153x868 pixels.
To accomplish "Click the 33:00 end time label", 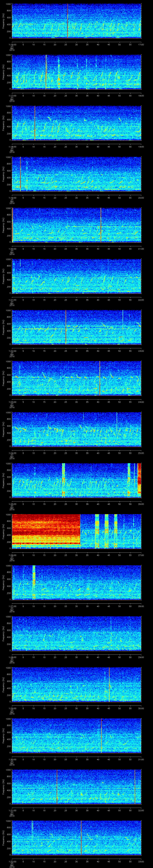I will [141, 861].
